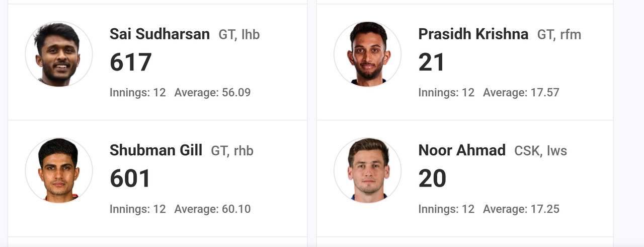The image size is (644, 247).
Task: Click the Average: 60.10 stat text
Action: 212,209
